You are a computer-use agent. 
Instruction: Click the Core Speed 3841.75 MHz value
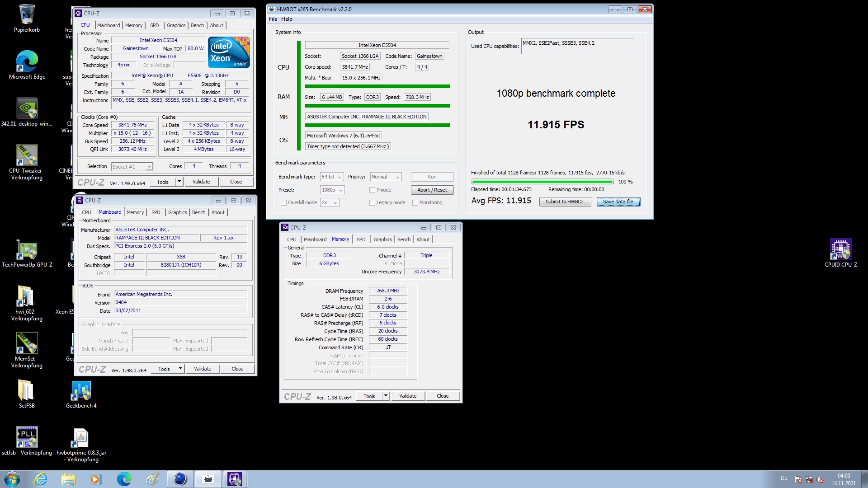tap(132, 125)
